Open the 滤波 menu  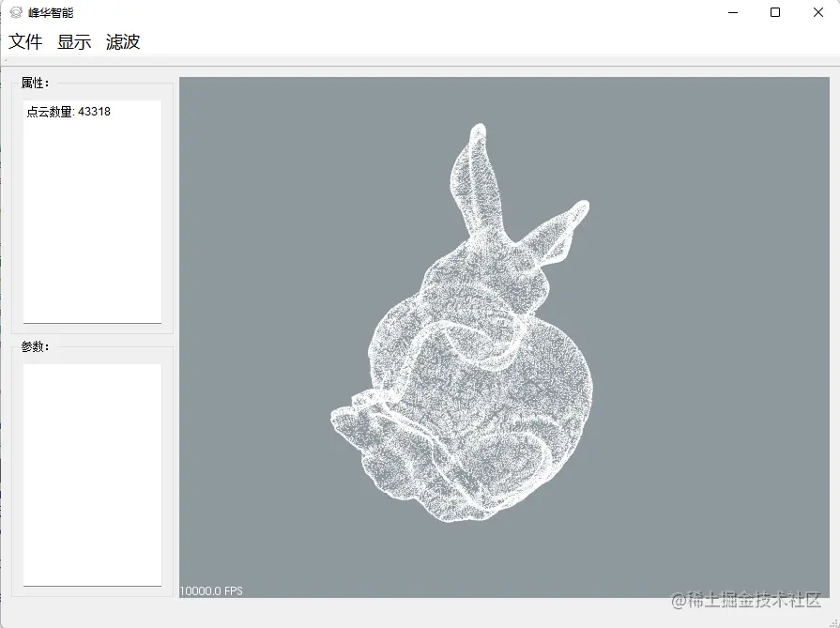tap(123, 42)
